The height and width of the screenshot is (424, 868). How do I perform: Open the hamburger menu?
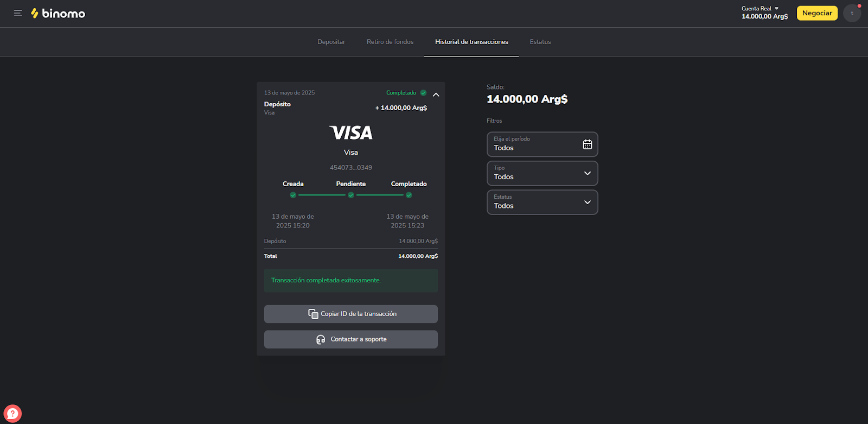[x=18, y=13]
